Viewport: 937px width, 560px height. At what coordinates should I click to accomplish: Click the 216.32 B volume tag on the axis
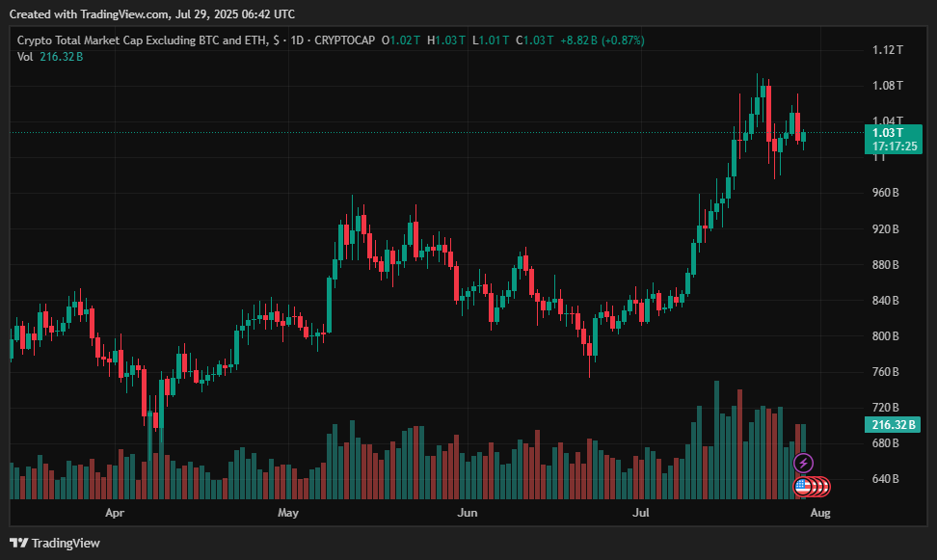(x=894, y=424)
